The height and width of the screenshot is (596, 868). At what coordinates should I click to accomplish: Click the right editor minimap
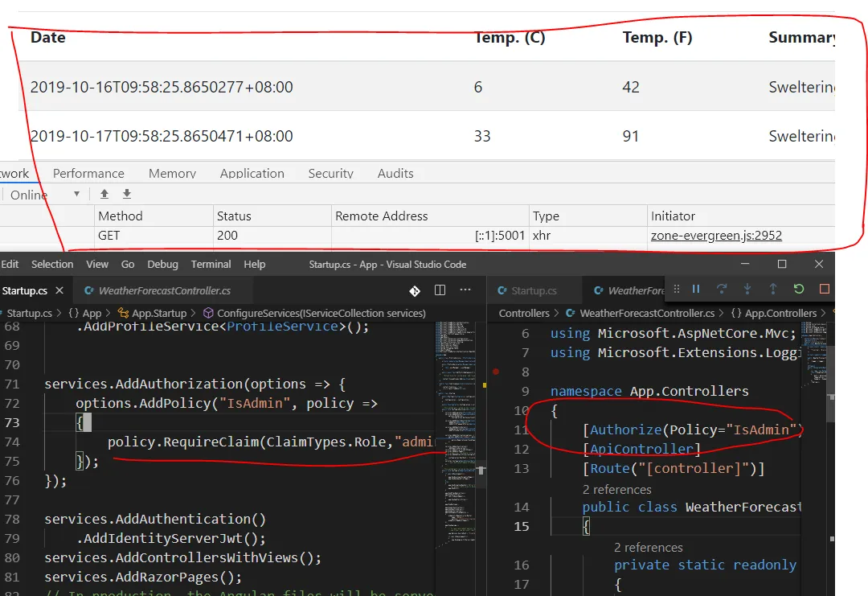(x=813, y=355)
